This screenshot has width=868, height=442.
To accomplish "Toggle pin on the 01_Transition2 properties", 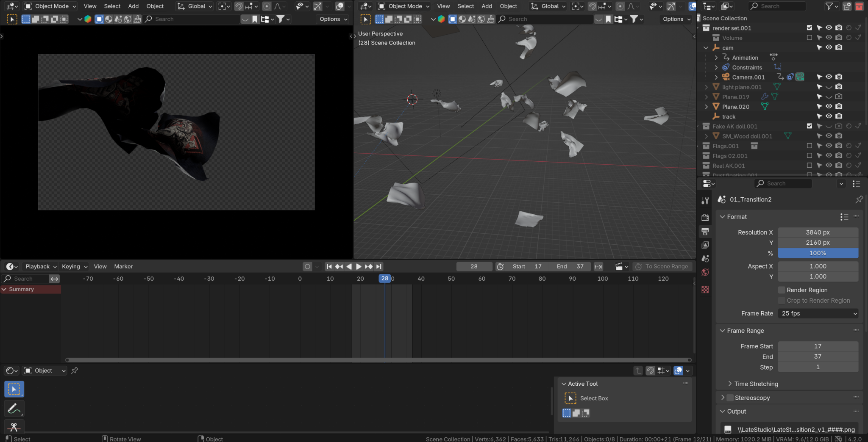I will (859, 199).
